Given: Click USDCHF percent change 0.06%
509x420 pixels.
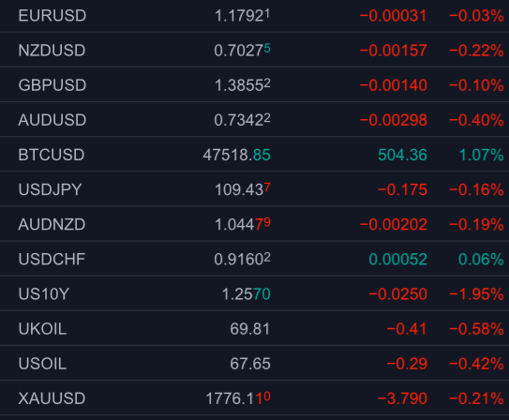Looking at the screenshot, I should click(x=481, y=260).
